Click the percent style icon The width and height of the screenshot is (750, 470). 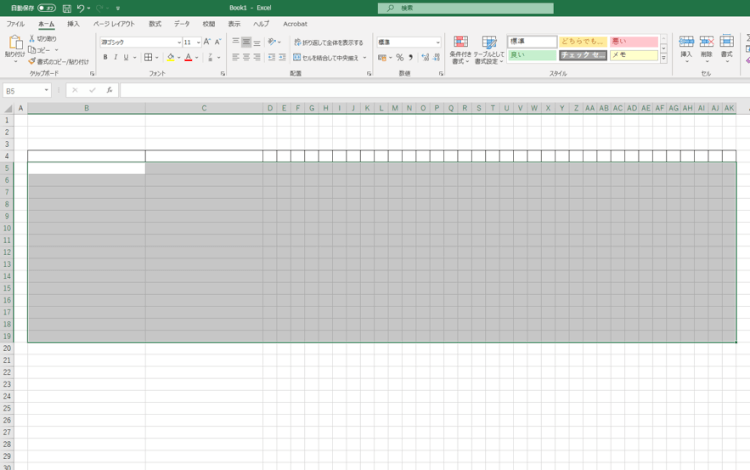point(399,57)
